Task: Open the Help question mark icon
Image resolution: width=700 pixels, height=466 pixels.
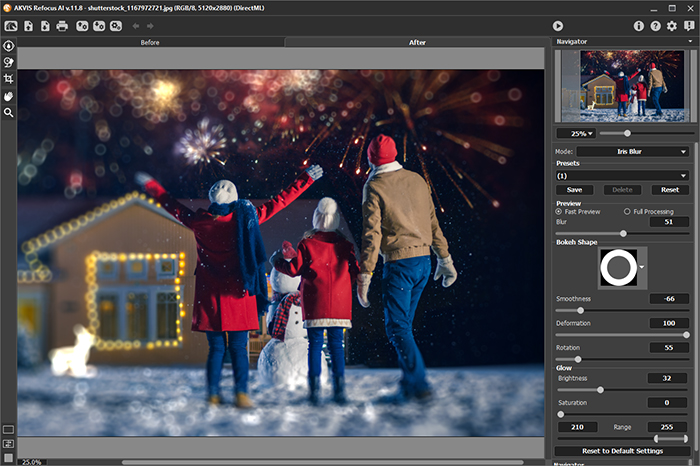Action: [x=655, y=25]
